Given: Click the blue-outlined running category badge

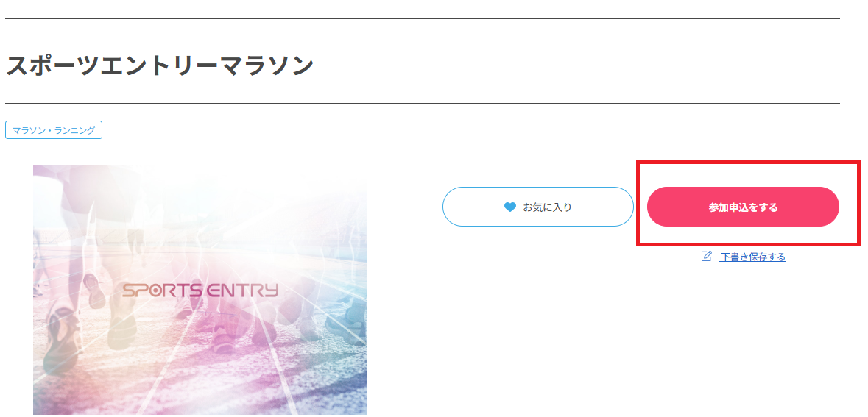Looking at the screenshot, I should (54, 130).
